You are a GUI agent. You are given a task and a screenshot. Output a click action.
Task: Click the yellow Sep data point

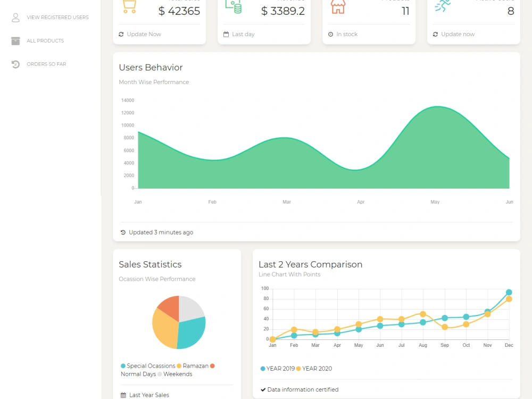(x=445, y=327)
